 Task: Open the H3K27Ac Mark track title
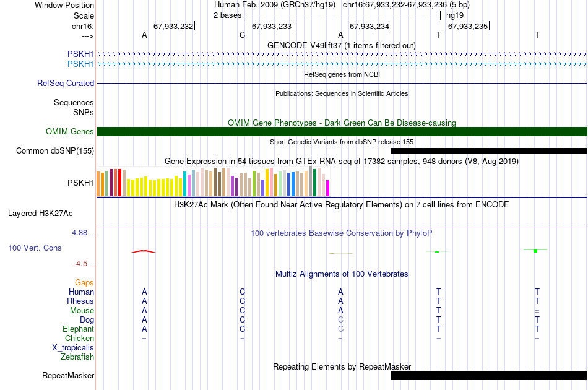(x=342, y=204)
